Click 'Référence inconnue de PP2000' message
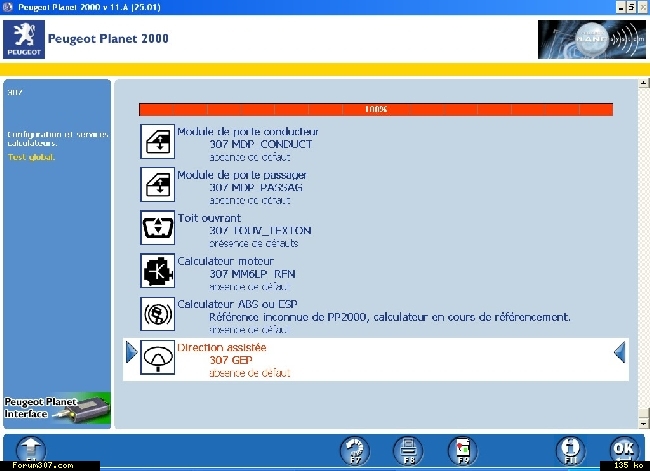 click(x=390, y=317)
